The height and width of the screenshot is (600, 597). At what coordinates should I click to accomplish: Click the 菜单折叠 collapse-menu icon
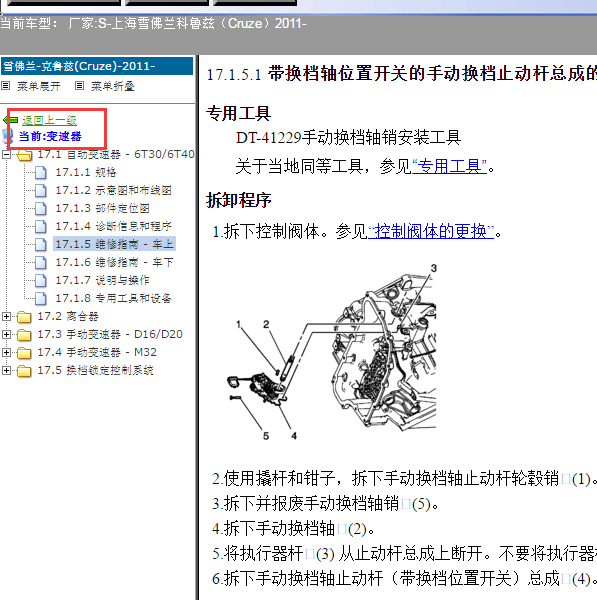coord(79,86)
